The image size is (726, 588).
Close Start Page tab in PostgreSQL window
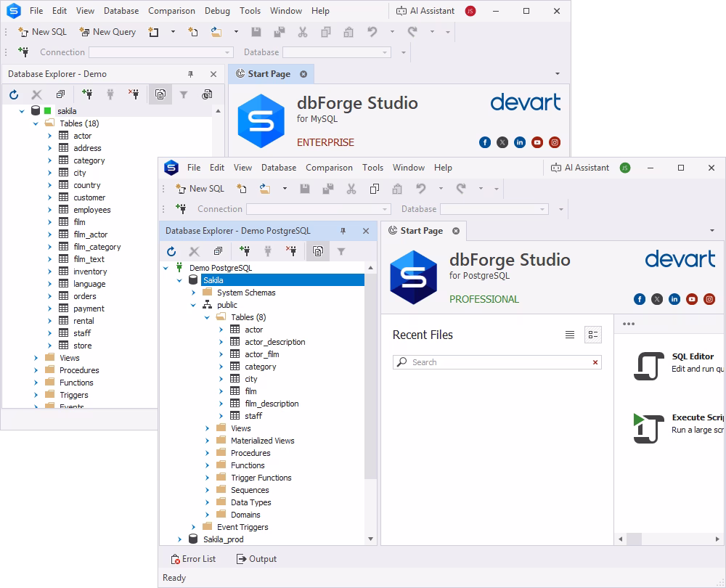456,231
